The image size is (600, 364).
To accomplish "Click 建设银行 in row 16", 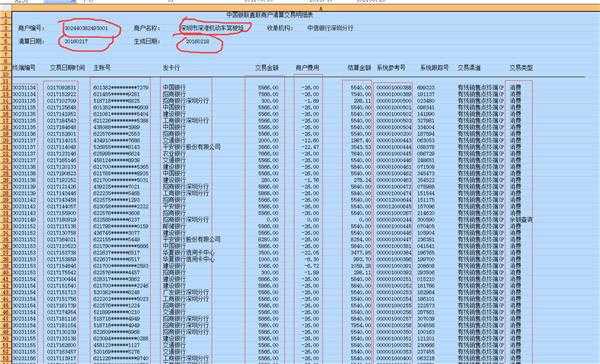I will click(174, 114).
